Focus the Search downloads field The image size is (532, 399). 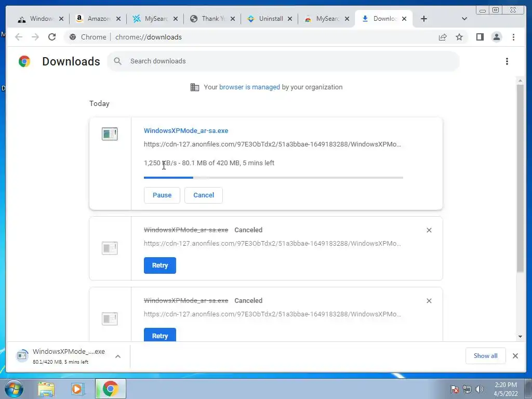tap(284, 61)
